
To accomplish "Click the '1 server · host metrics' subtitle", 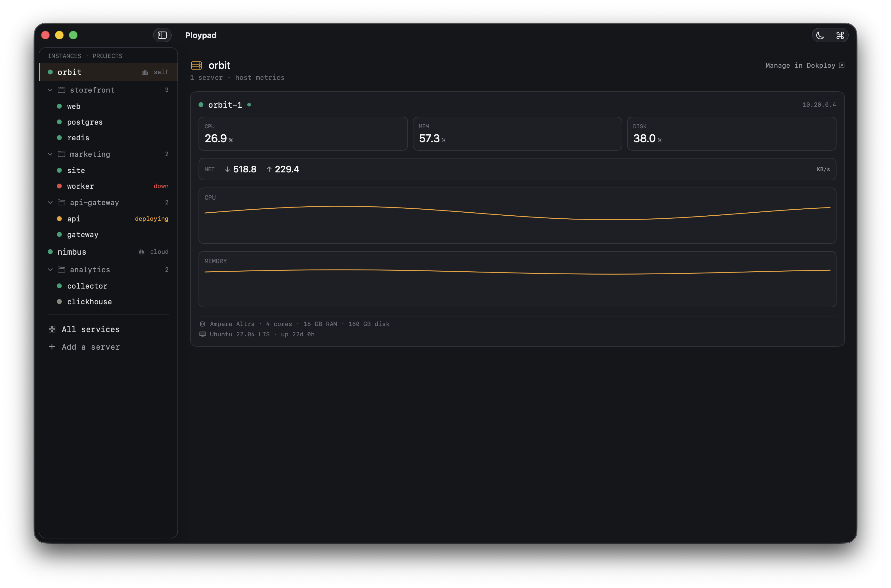I will [237, 78].
